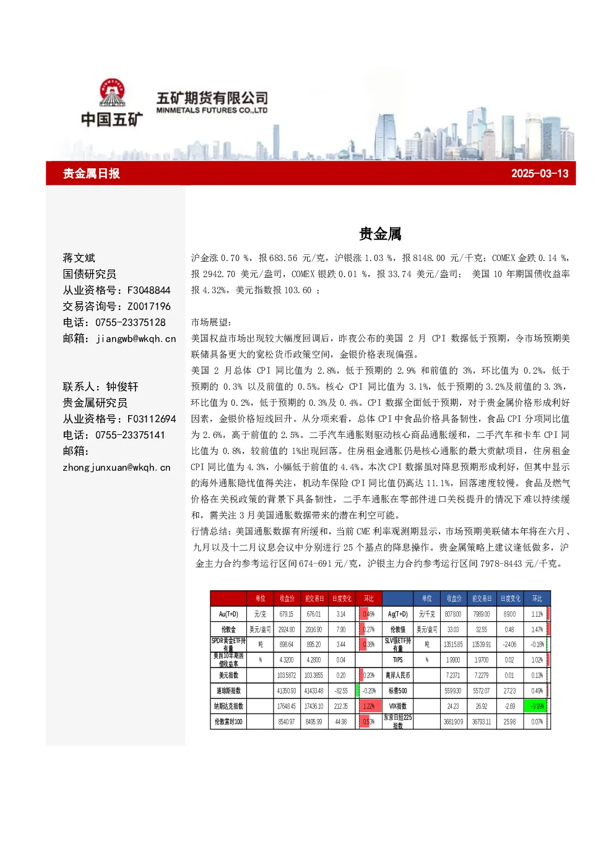Click the 'TIPS' row label
This screenshot has width=614, height=868.
pos(397,660)
